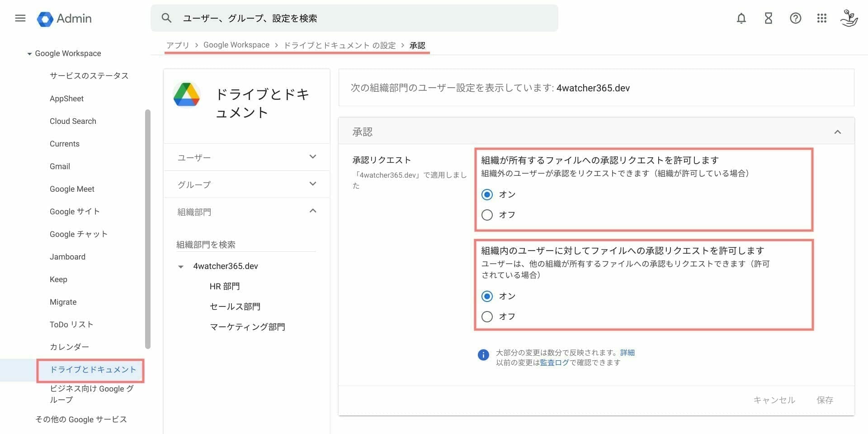Viewport: 868px width, 434px height.
Task: Open Migrate in sidebar
Action: 63,302
